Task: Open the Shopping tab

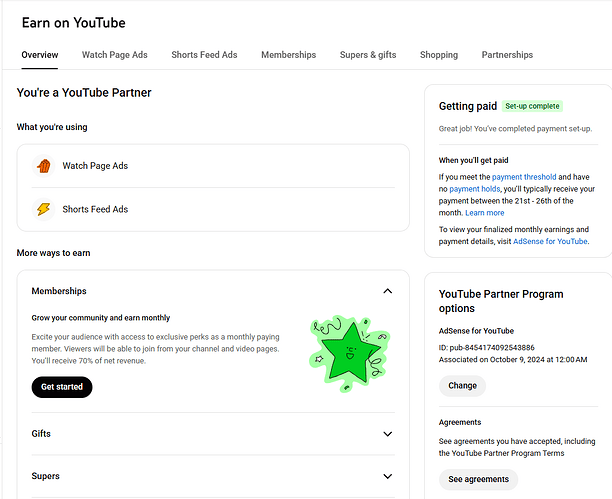Action: [439, 55]
